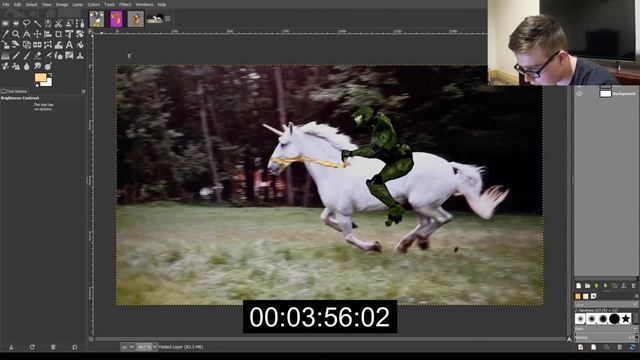Select the Free Select lasso tool
This screenshot has width=640, height=360.
pos(27,23)
